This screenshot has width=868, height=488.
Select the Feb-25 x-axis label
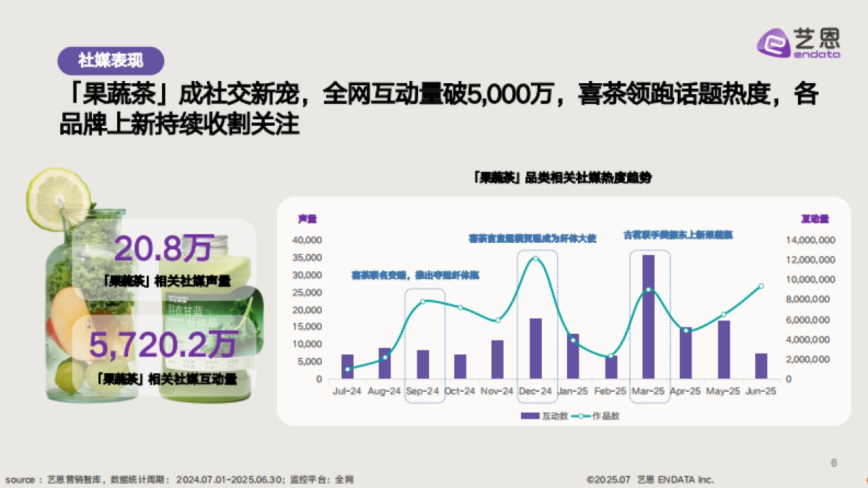point(610,391)
